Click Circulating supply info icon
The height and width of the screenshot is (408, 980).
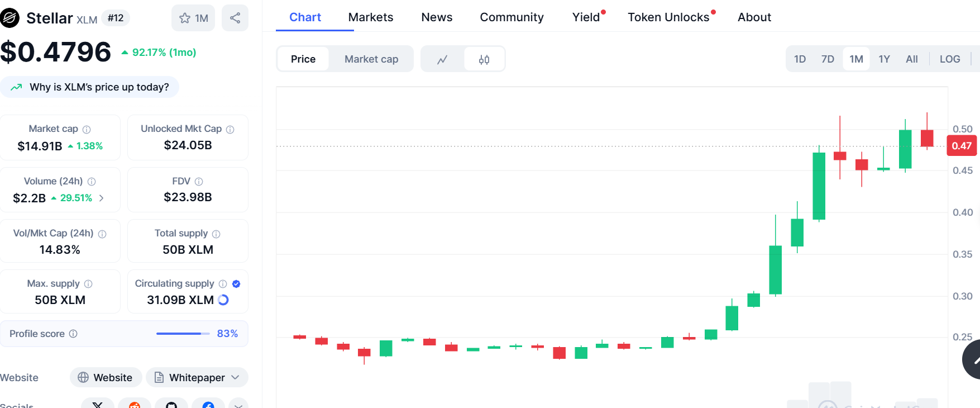click(x=223, y=284)
